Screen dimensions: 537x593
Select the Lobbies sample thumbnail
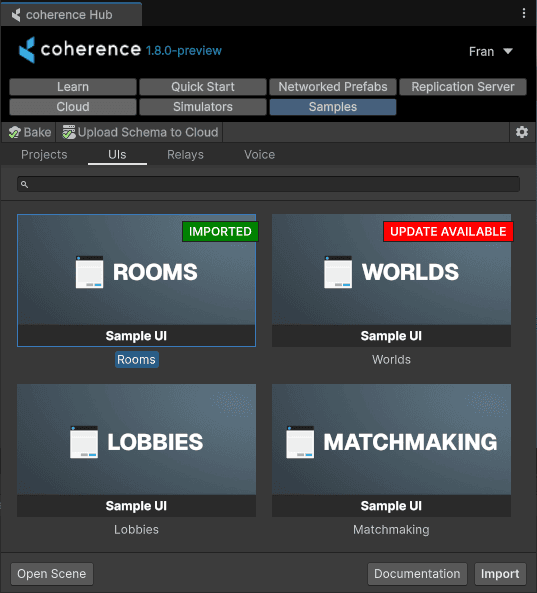137,450
